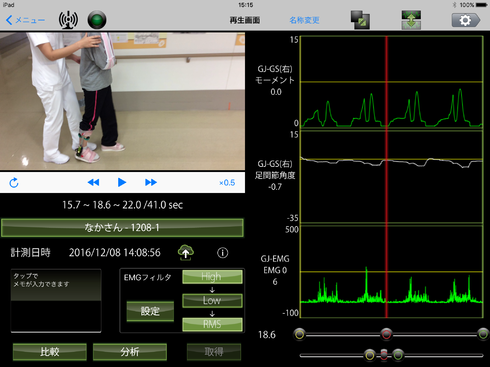Select the green end handle on upper slider
490x367 pixels.
pyautogui.click(x=483, y=334)
